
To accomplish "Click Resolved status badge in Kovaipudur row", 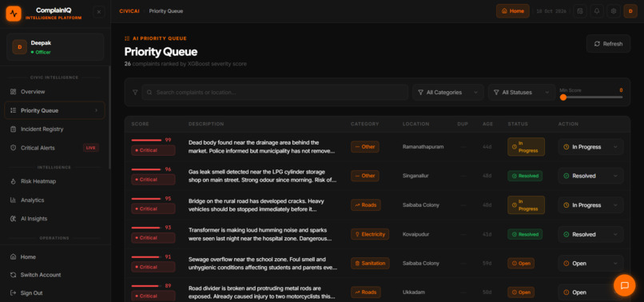I will click(x=525, y=234).
